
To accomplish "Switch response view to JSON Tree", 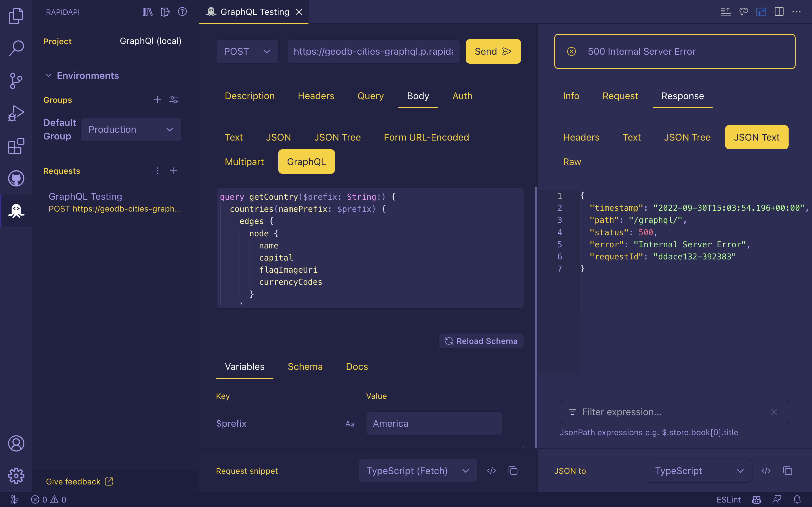I will coord(687,137).
